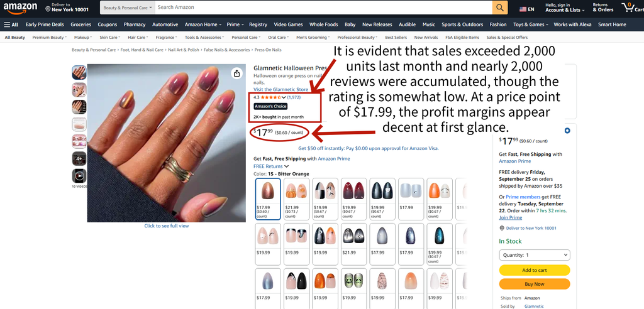Select the 4+ more images thumbnail

tap(79, 158)
